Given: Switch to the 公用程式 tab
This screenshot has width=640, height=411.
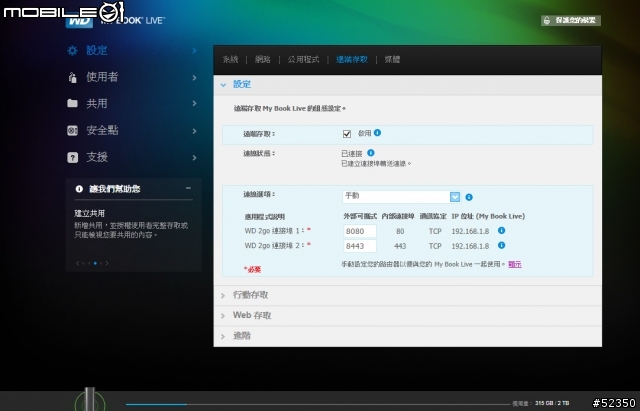Looking at the screenshot, I should (303, 60).
